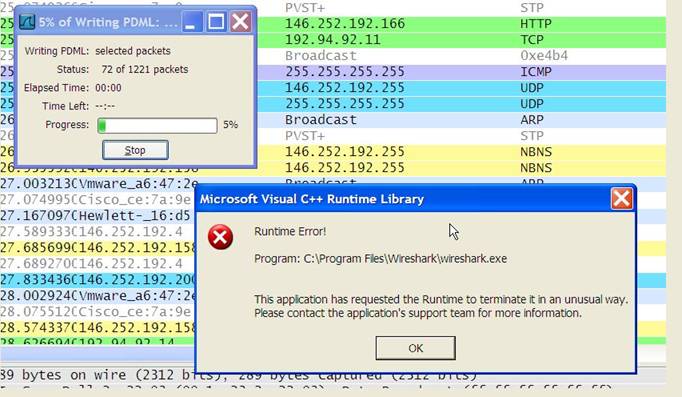This screenshot has height=397, width=682.
Task: Click OK in the Runtime Library dialog
Action: (415, 348)
